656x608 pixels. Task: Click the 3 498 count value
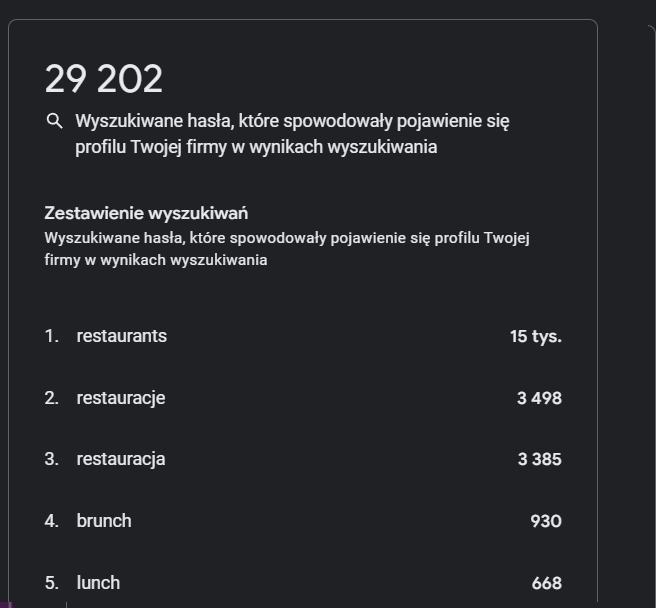click(x=539, y=399)
